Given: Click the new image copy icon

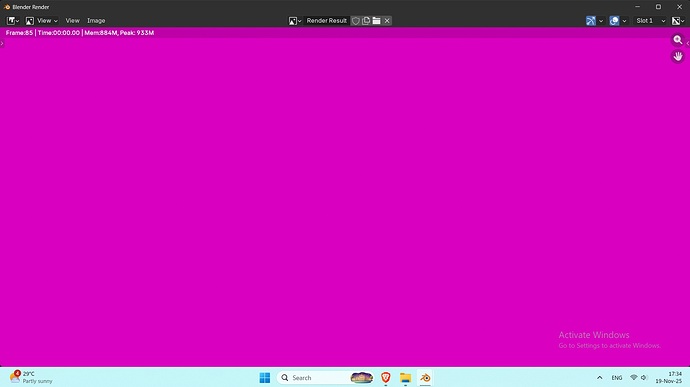Looking at the screenshot, I should tap(366, 21).
